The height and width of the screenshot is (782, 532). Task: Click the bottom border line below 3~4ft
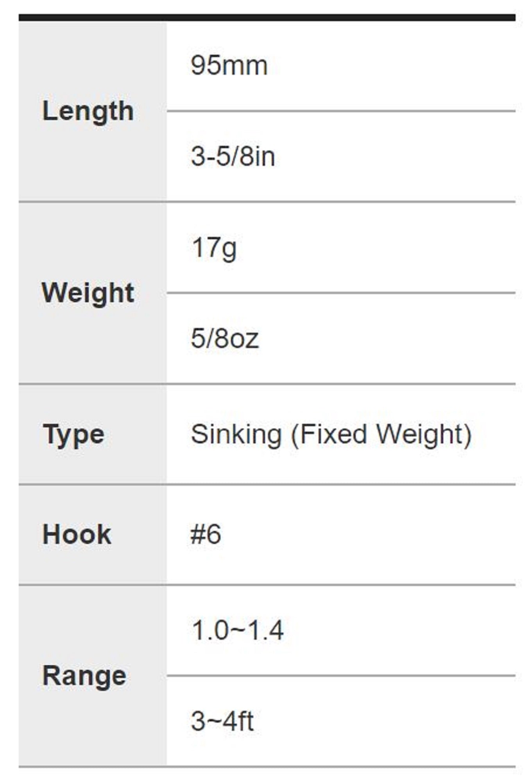point(267,767)
